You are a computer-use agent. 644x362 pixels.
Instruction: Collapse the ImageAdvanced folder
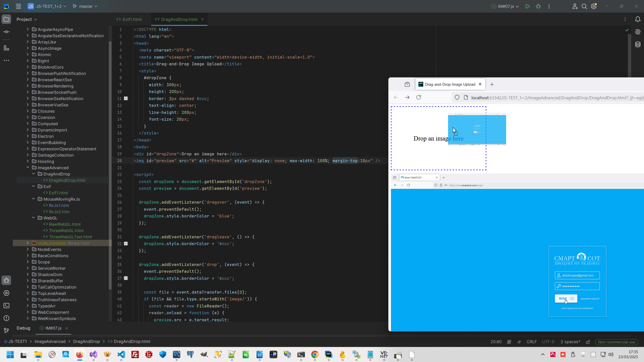pyautogui.click(x=28, y=168)
